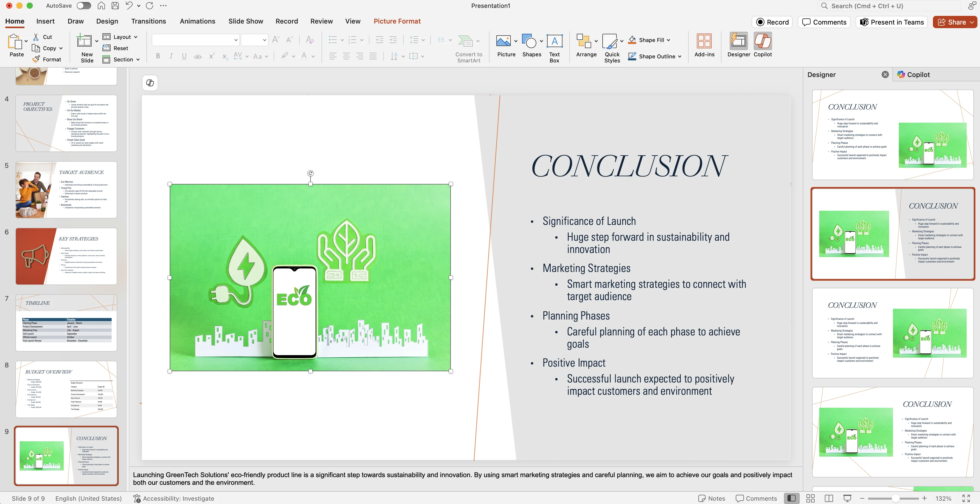Click the zoom slider handle
Image resolution: width=980 pixels, height=504 pixels.
pos(896,498)
